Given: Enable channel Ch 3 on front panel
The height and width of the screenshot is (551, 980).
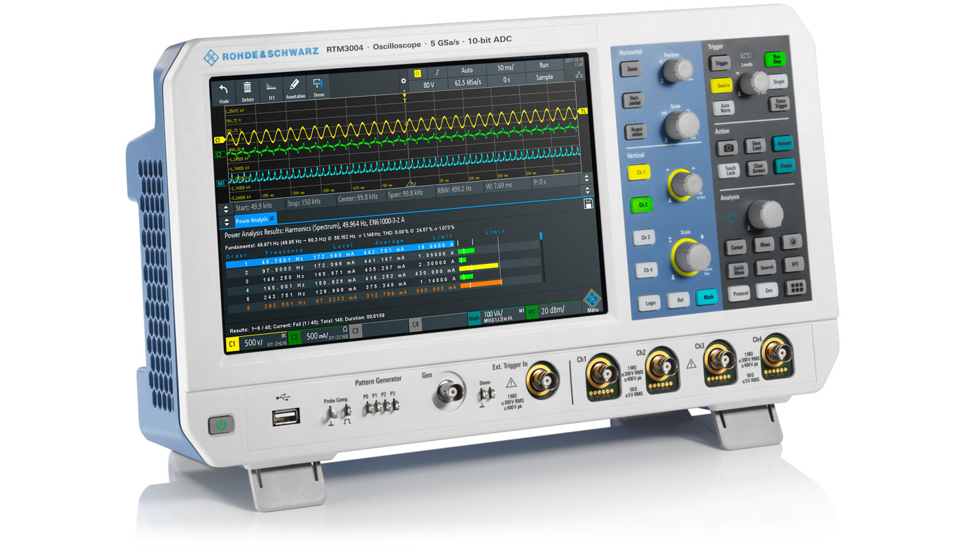Looking at the screenshot, I should point(645,237).
